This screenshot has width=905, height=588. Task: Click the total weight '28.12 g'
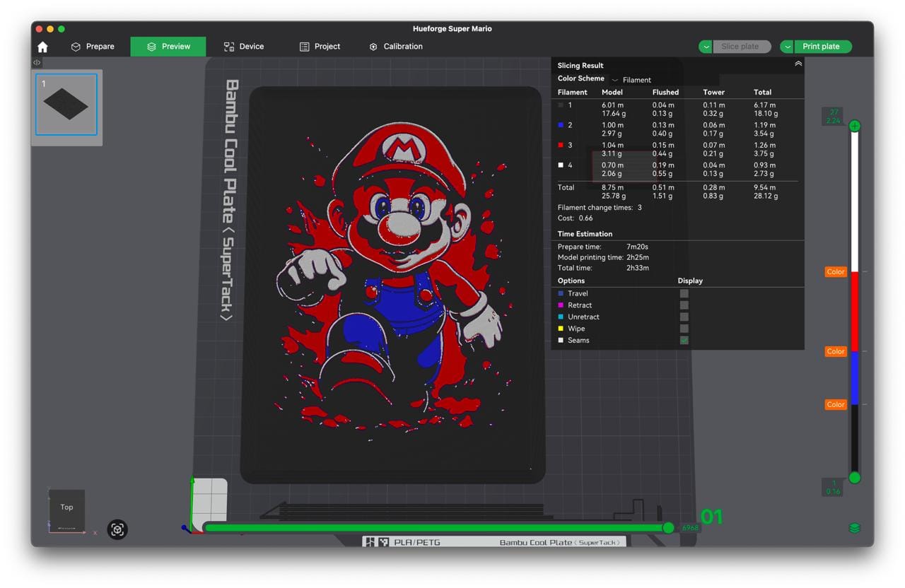tap(766, 196)
